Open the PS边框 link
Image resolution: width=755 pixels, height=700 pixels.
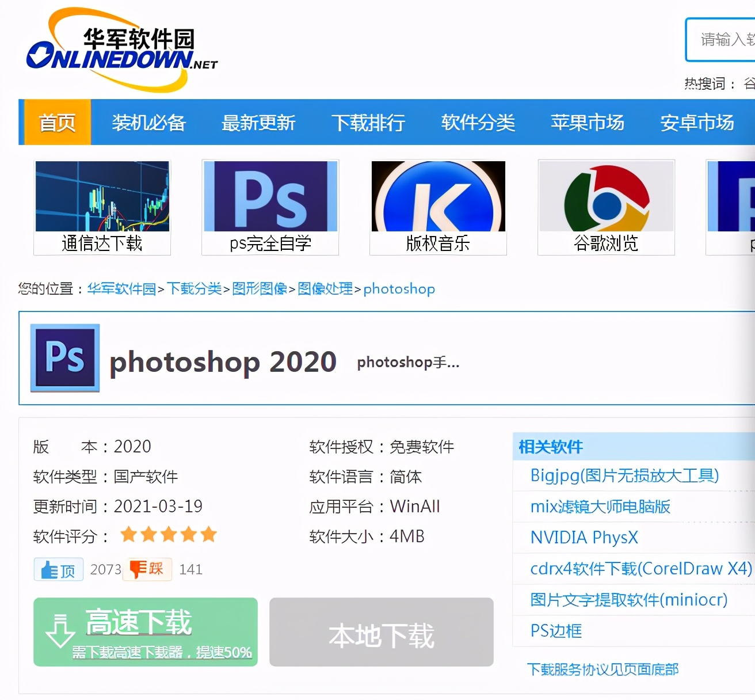pyautogui.click(x=555, y=631)
